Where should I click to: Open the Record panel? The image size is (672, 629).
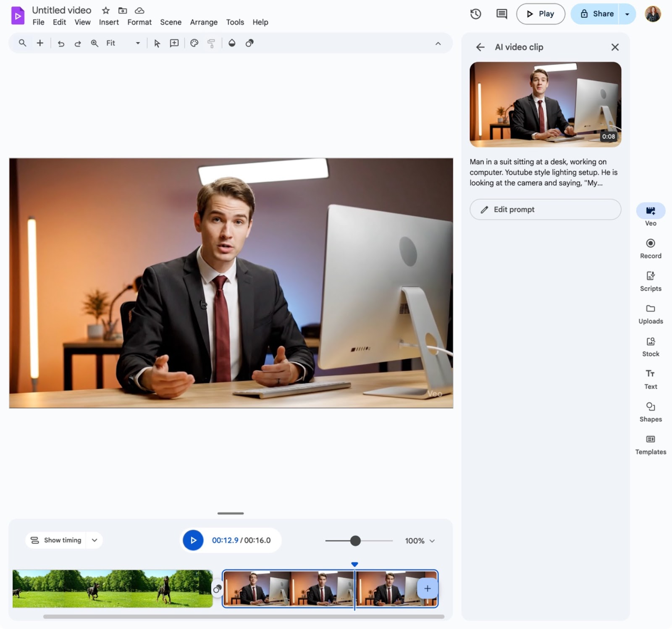point(650,248)
